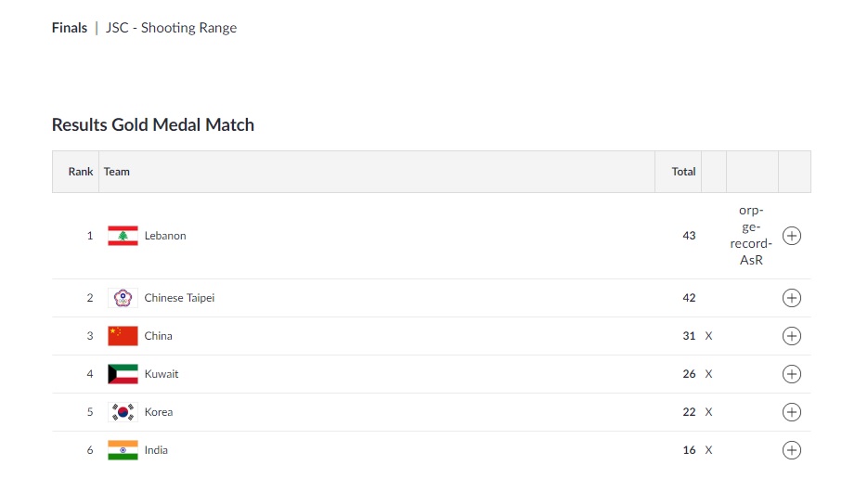The width and height of the screenshot is (842, 504).
Task: Open the Chinese Taipei team name link
Action: click(x=179, y=298)
